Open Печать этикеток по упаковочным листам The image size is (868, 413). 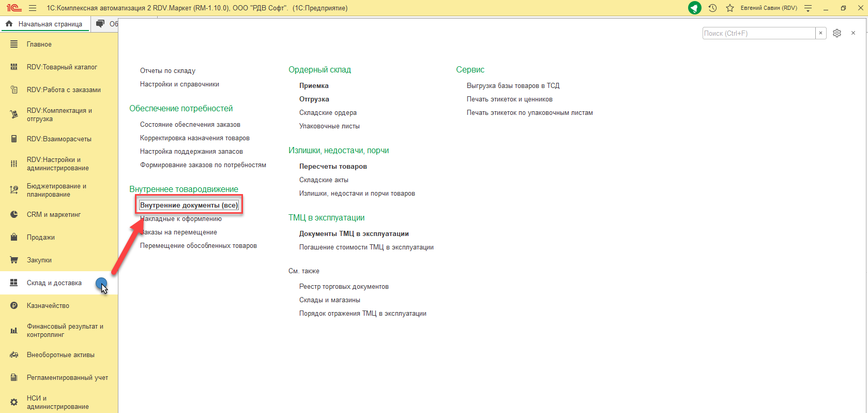click(x=530, y=113)
